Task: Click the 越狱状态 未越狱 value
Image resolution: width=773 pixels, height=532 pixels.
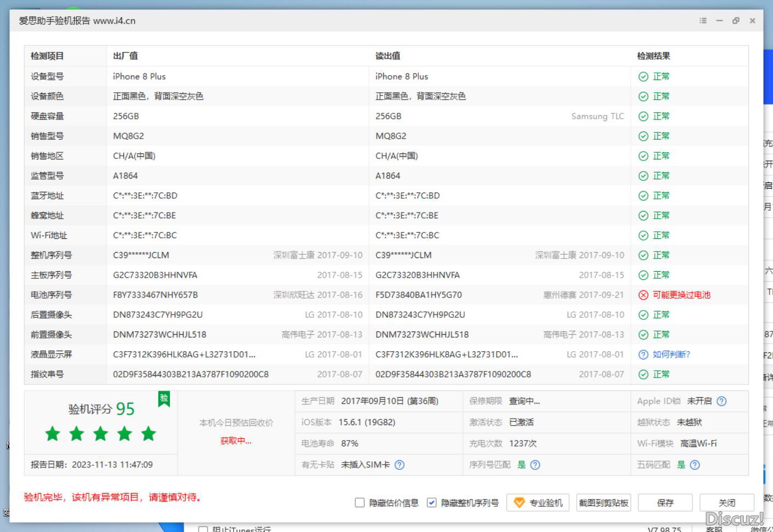Action: (689, 422)
